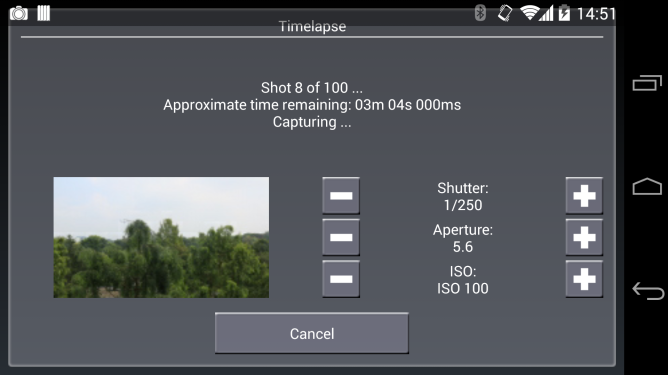
Task: Tap the Timelapse dialog title
Action: [x=312, y=26]
